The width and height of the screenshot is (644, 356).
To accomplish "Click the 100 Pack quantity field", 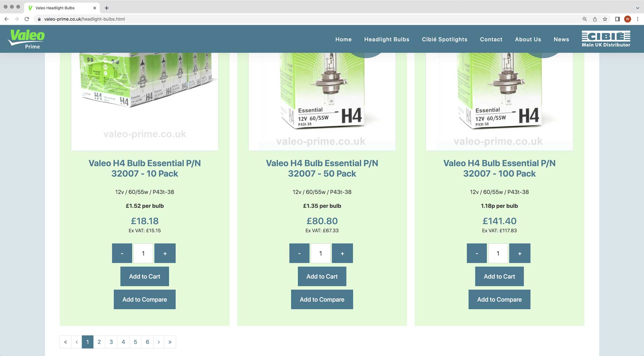I will [498, 253].
